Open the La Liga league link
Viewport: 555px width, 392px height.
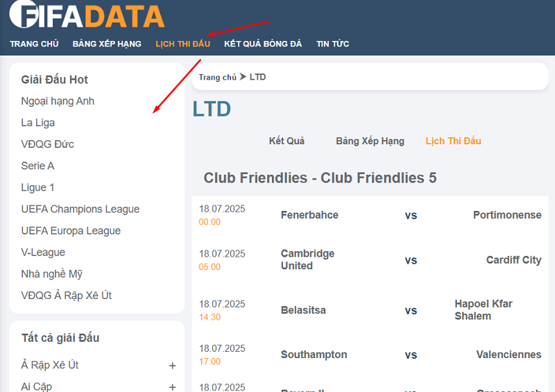38,123
